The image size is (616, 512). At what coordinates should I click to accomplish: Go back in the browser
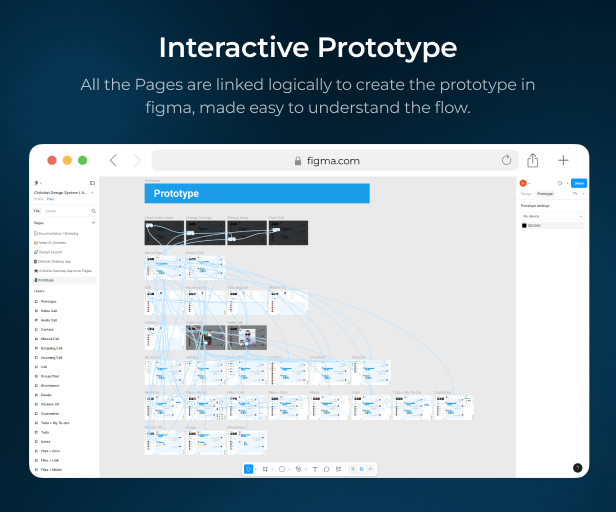(x=113, y=160)
